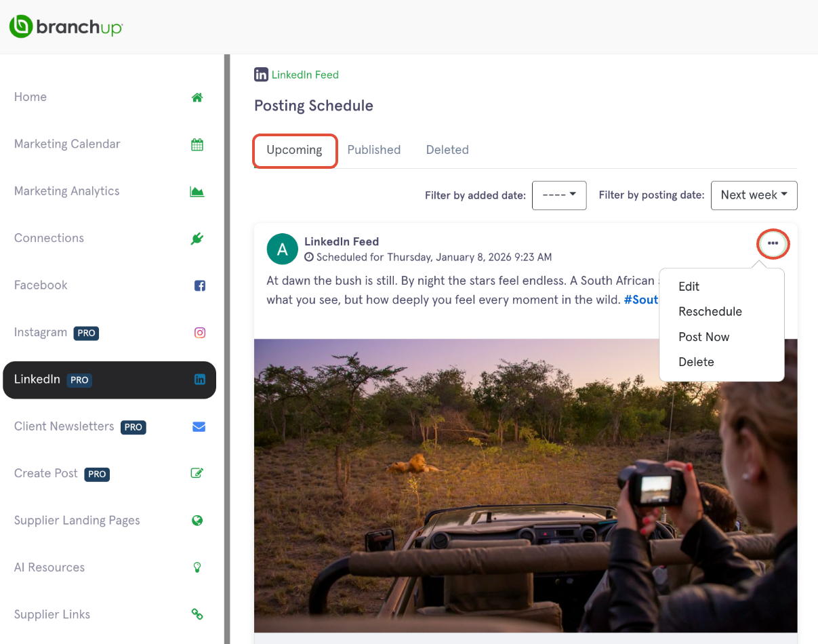Select the LinkedIn sidebar item

click(109, 380)
